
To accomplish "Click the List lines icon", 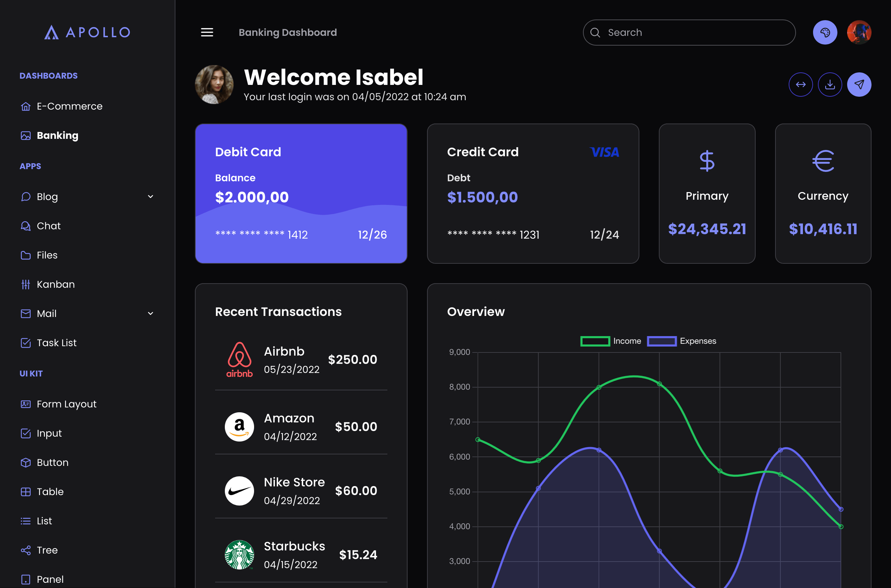I will (x=25, y=521).
